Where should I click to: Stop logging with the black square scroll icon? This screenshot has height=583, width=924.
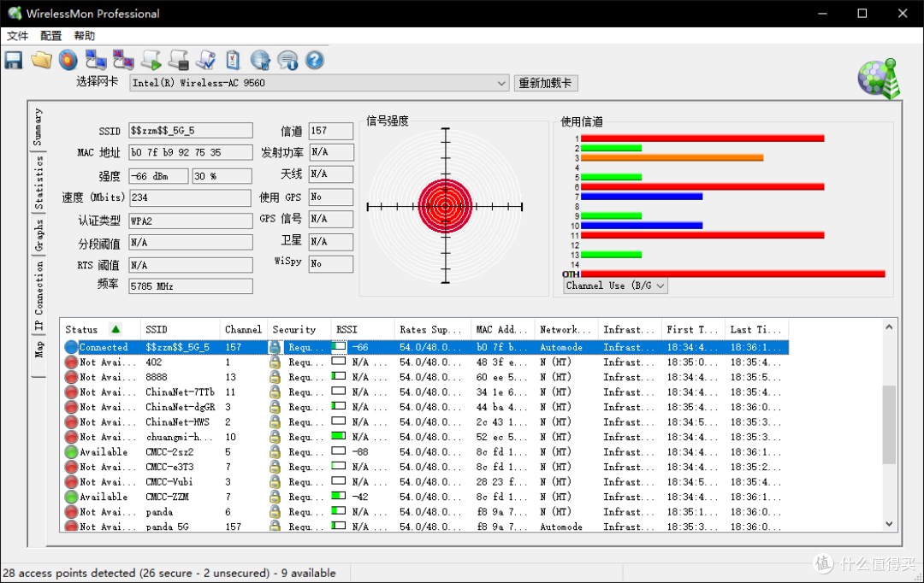179,60
